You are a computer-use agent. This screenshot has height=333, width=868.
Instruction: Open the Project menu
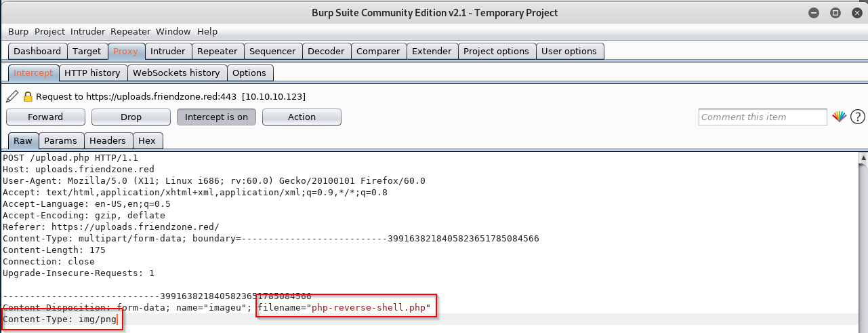pos(49,31)
